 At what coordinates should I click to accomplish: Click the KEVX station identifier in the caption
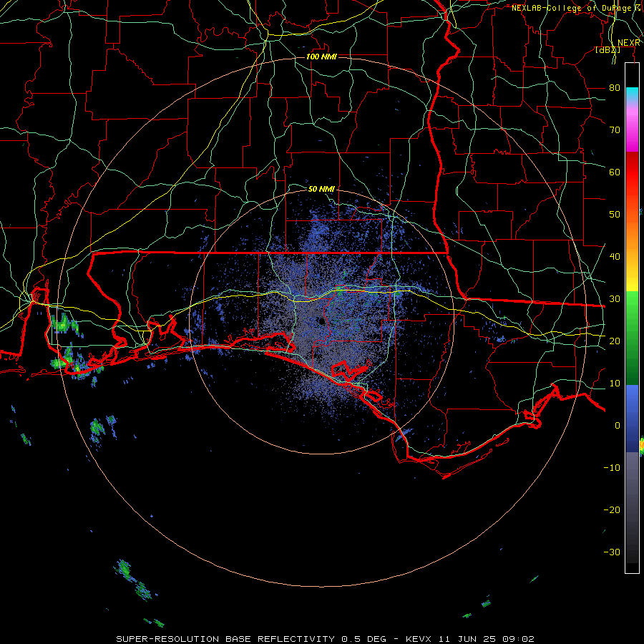point(418,639)
